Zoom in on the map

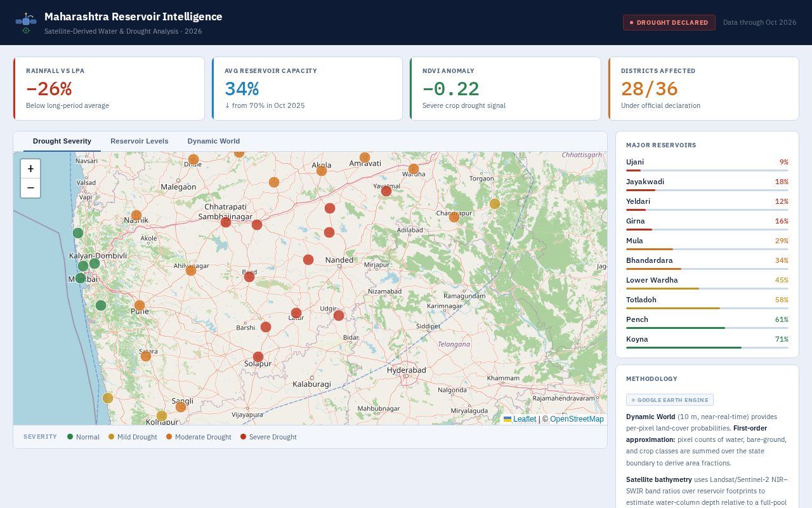(30, 169)
